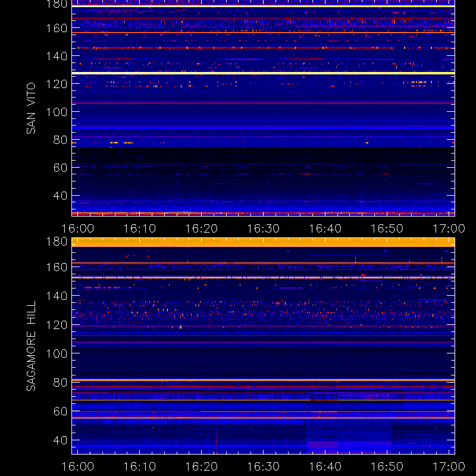Click 16:50 time label under Sagamore Hill plot
This screenshot has width=476, height=476.
387,466
